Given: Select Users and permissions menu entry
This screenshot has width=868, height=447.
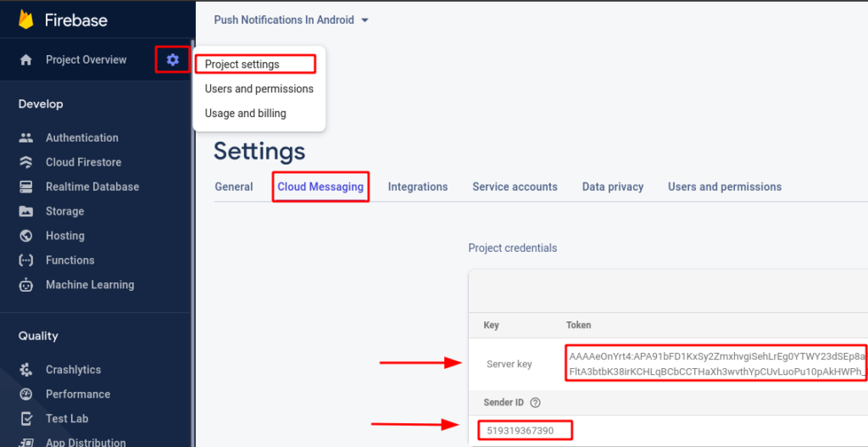Looking at the screenshot, I should tap(259, 88).
